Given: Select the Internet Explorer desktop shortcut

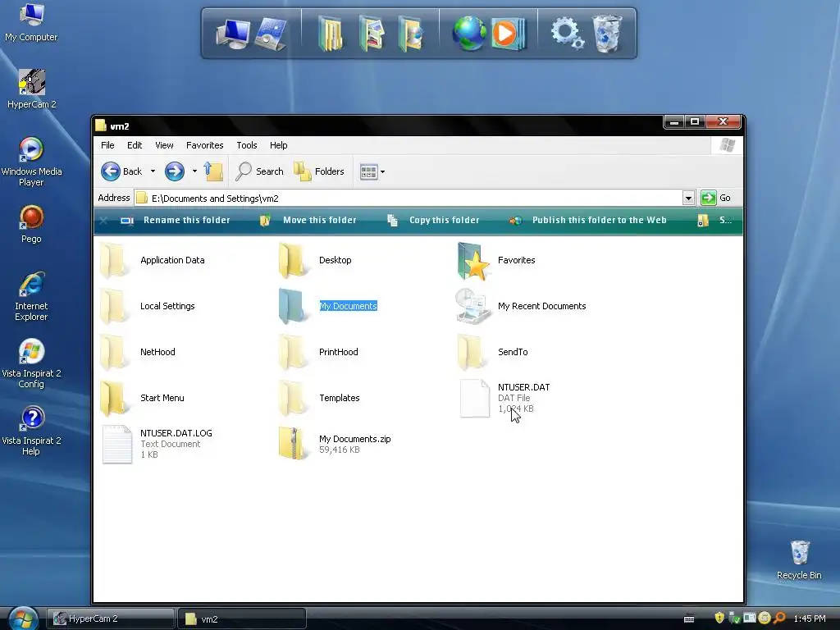Looking at the screenshot, I should pyautogui.click(x=31, y=296).
